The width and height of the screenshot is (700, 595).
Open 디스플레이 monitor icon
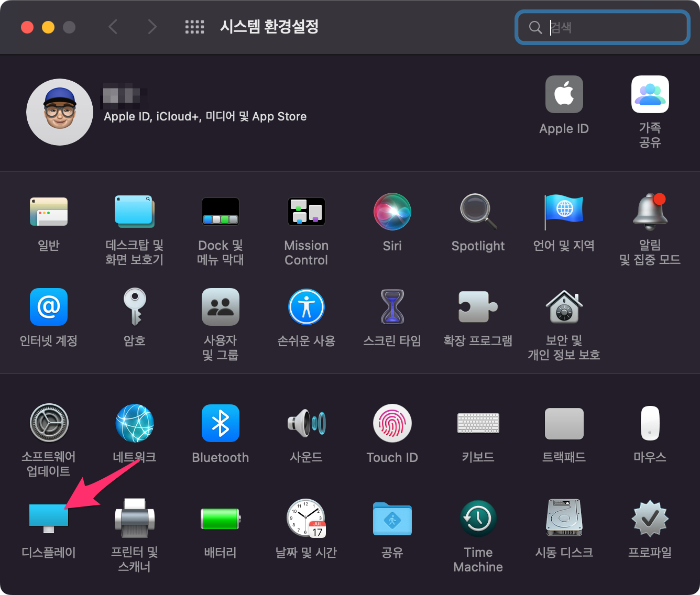click(x=49, y=518)
